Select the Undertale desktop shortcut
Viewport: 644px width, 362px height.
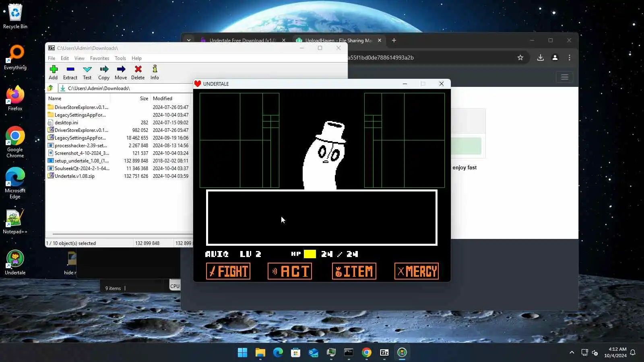click(x=15, y=263)
